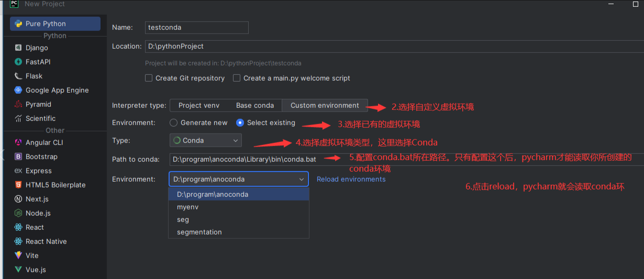Viewport: 644px width, 279px height.
Task: Click the Angular CLI icon
Action: pos(18,142)
